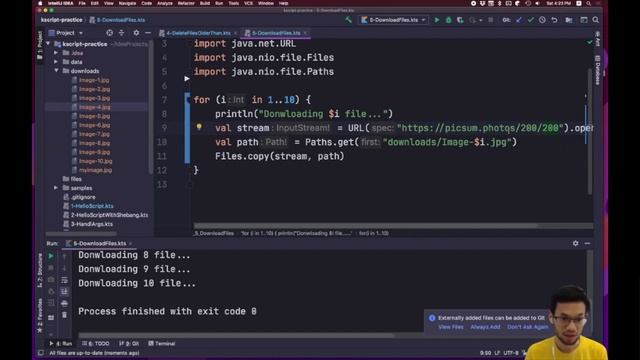Open macOS Spotlight search in menu bar
Image resolution: width=640 pixels, height=360 pixels.
point(589,3)
